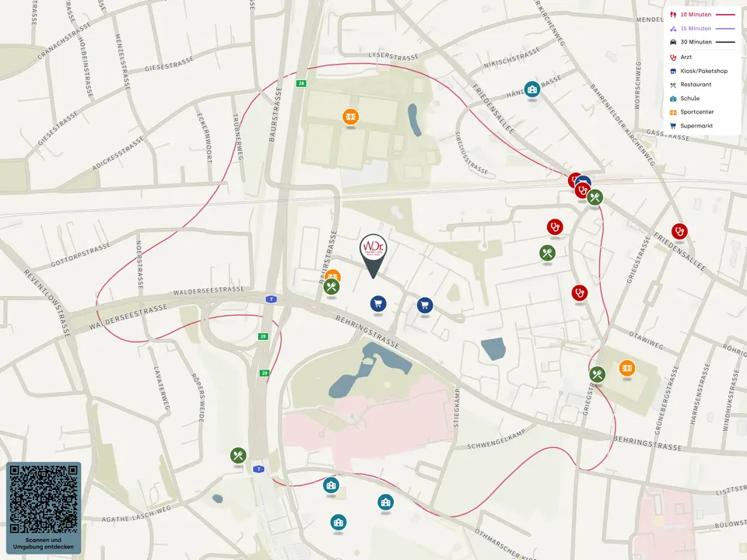Open the school marker on Händelstrasse

(532, 89)
